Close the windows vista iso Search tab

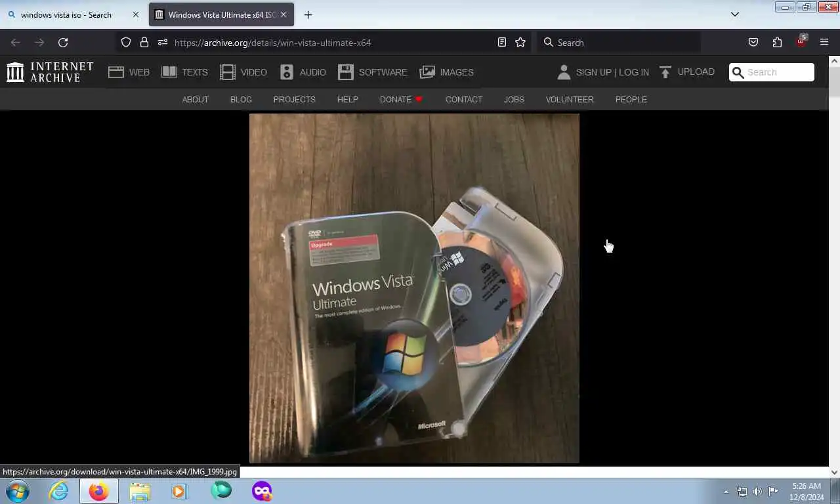tap(136, 14)
